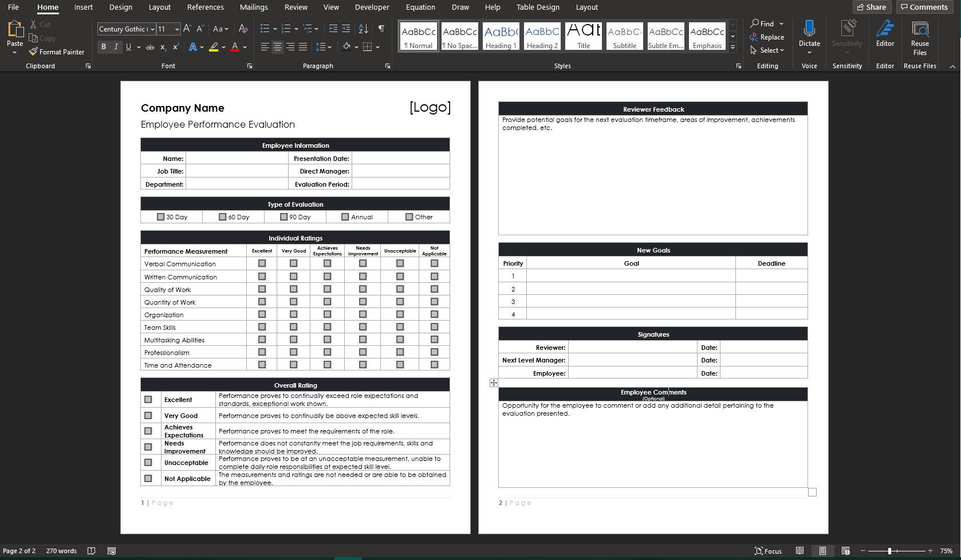The height and width of the screenshot is (560, 961).
Task: Open the Review tab
Action: tap(296, 7)
